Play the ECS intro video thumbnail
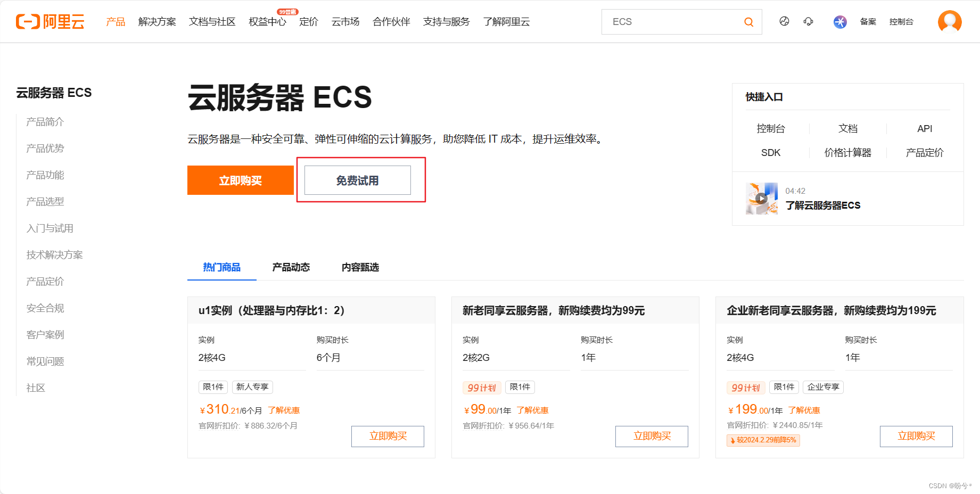The width and height of the screenshot is (980, 494). point(762,199)
